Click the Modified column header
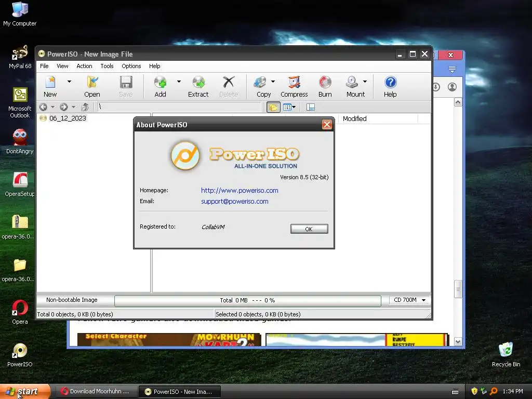 pyautogui.click(x=378, y=119)
